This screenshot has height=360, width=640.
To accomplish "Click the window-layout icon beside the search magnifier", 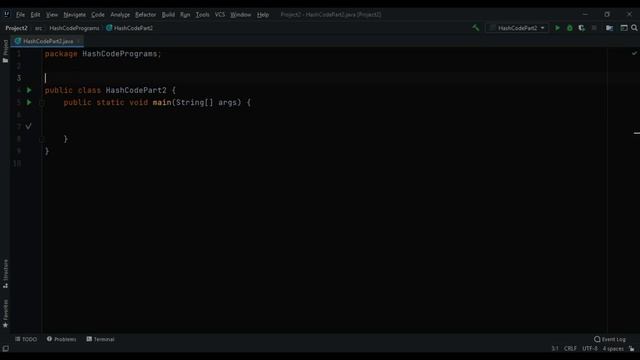I will click(x=624, y=28).
